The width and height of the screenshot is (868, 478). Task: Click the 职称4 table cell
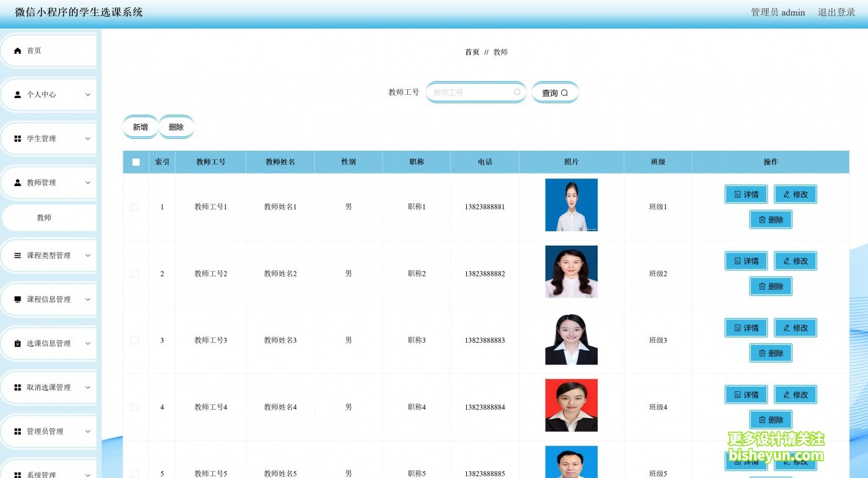[417, 407]
